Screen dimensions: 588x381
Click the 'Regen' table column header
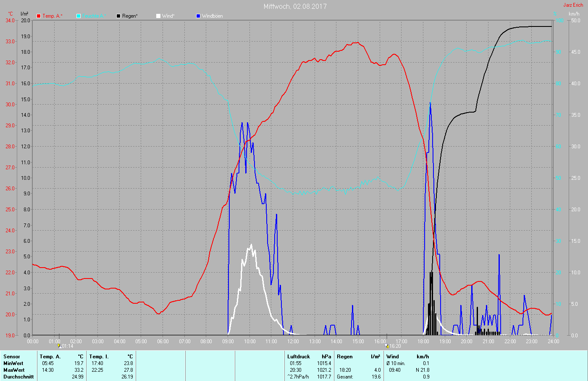pos(345,357)
